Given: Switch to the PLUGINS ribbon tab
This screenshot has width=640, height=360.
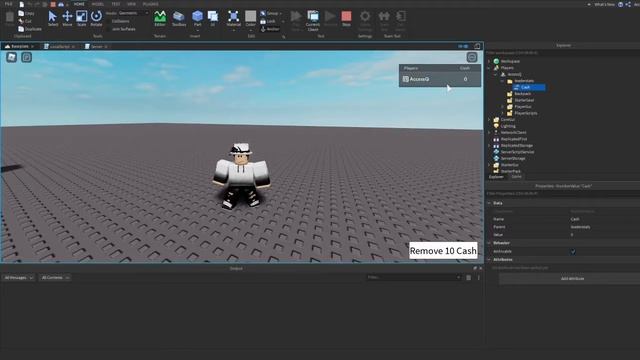Looking at the screenshot, I should pos(151,4).
